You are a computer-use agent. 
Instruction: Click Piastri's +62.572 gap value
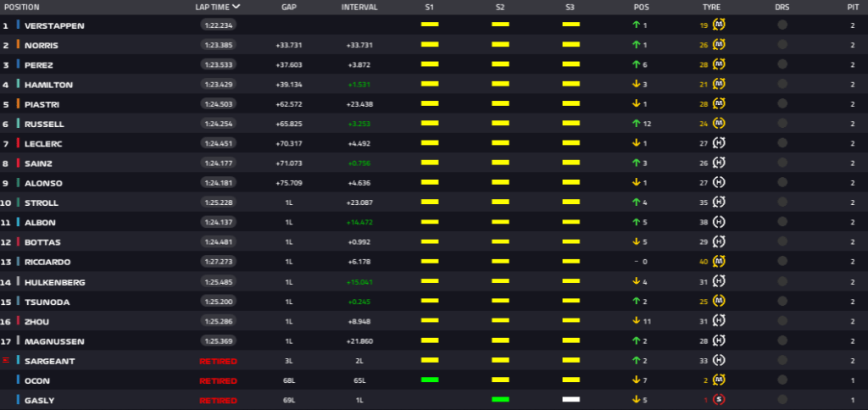[x=288, y=104]
